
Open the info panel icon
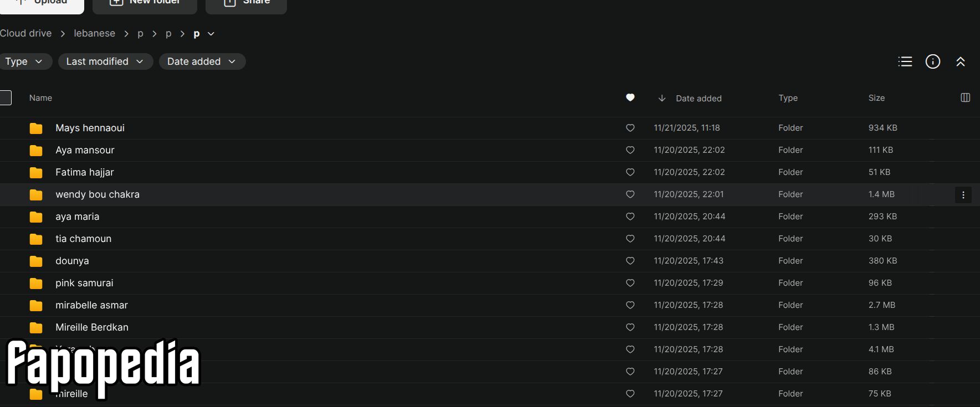click(x=933, y=61)
